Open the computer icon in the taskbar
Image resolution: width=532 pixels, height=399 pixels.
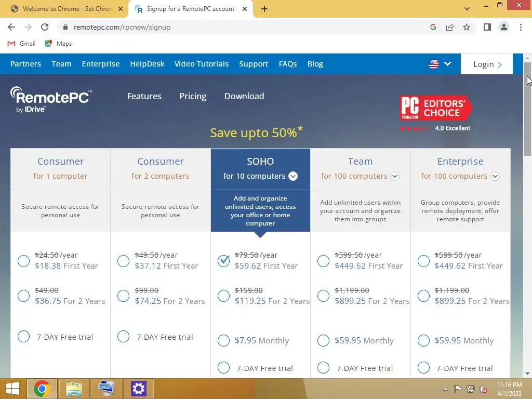(106, 389)
